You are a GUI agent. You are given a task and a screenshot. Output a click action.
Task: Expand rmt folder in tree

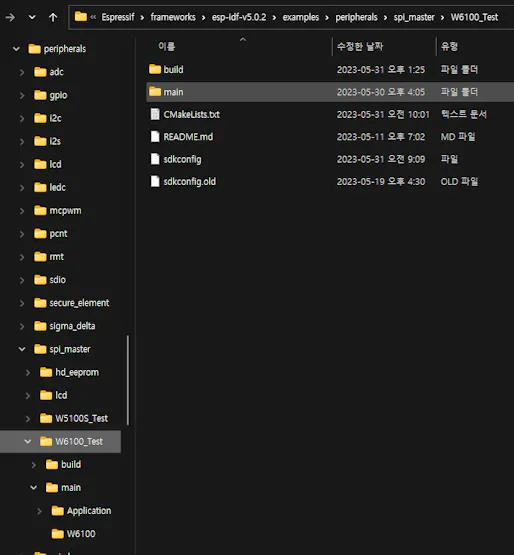coord(22,257)
